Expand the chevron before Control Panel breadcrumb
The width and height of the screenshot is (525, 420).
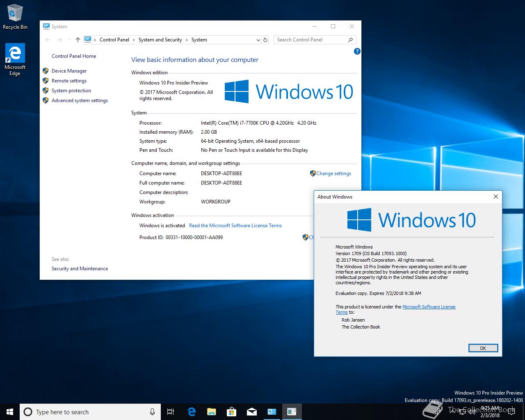pos(95,40)
